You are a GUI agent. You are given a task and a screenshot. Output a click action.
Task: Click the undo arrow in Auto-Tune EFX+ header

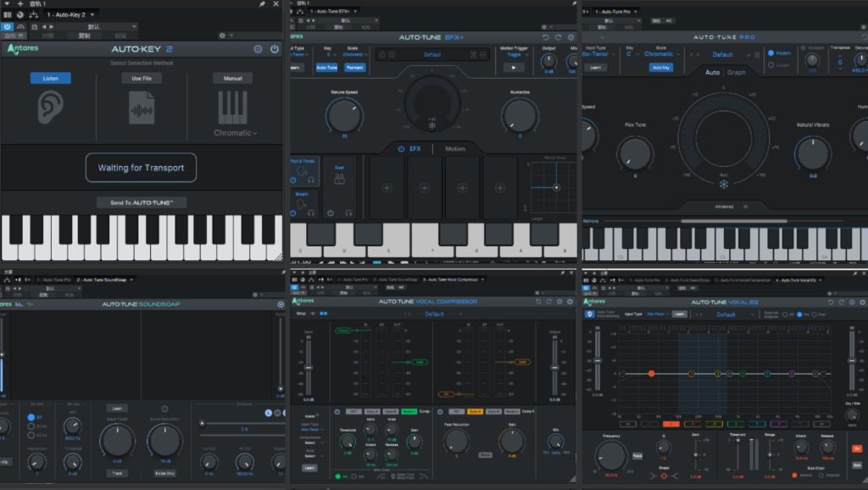(x=546, y=36)
